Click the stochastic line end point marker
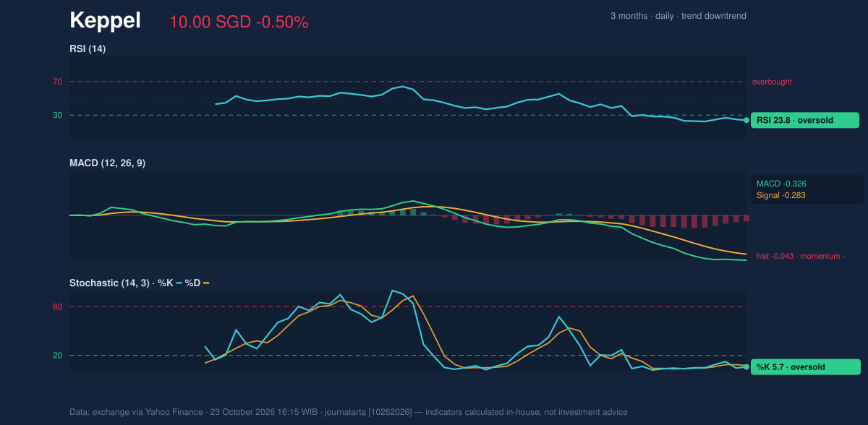 (746, 367)
